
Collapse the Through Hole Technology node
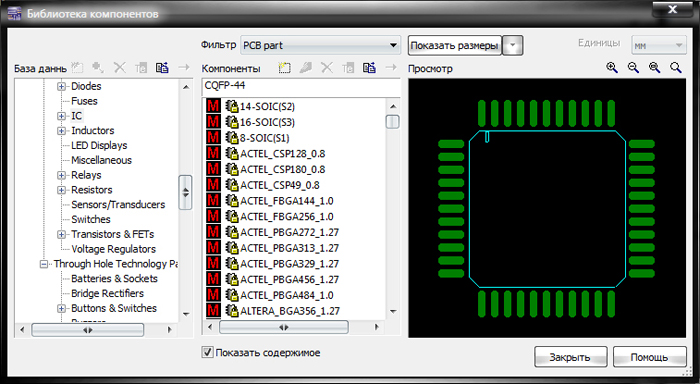[x=44, y=264]
